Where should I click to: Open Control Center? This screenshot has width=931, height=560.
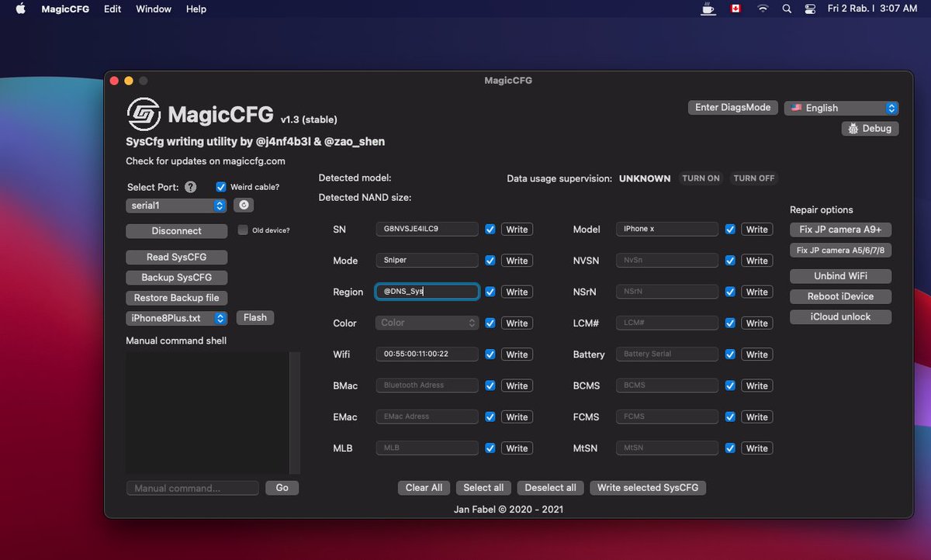[810, 9]
